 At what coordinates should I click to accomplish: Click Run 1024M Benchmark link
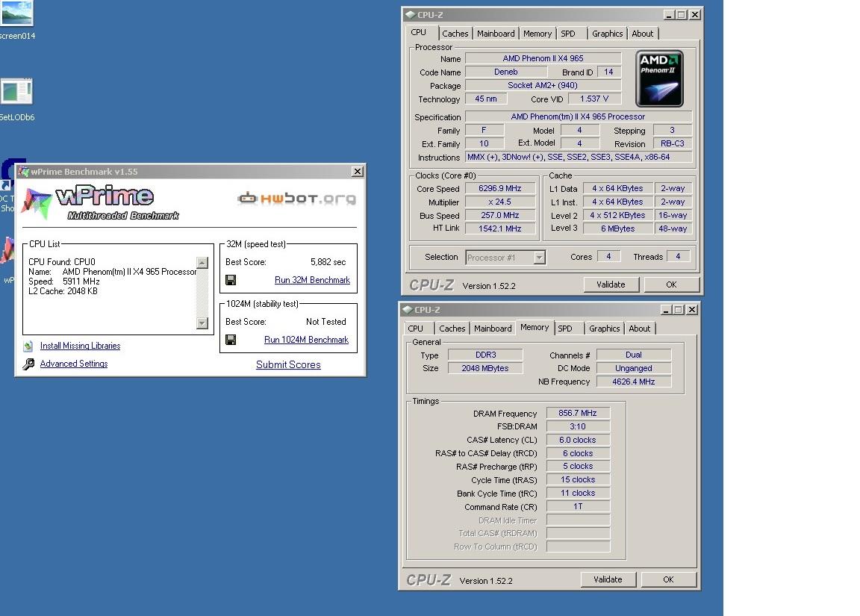click(x=307, y=340)
